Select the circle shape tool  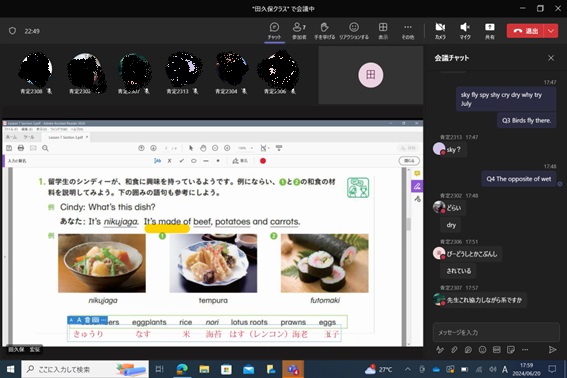point(193,161)
